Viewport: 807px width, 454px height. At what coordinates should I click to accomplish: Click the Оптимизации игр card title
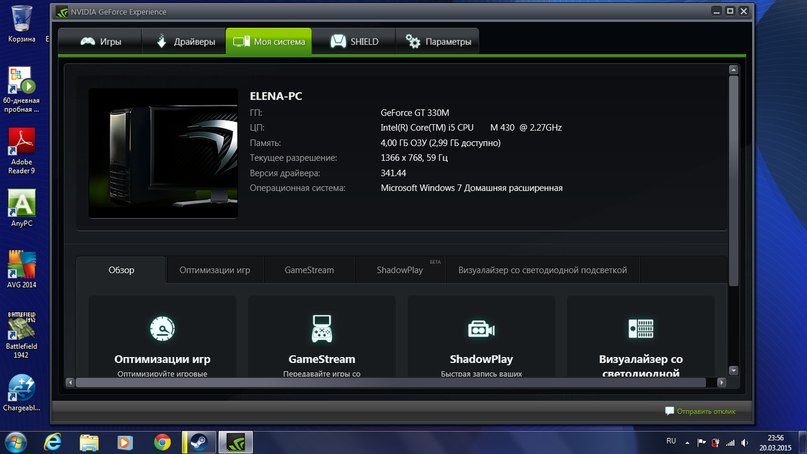click(162, 359)
